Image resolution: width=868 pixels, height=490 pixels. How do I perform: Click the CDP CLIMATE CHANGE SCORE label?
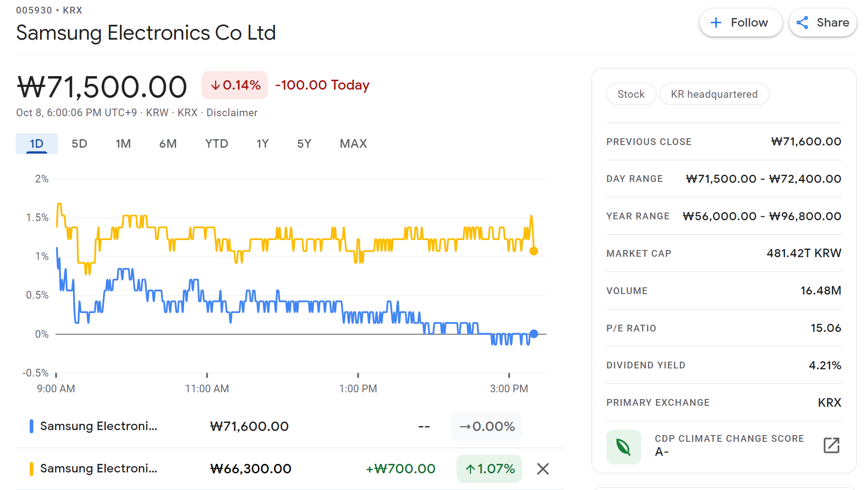pyautogui.click(x=729, y=439)
